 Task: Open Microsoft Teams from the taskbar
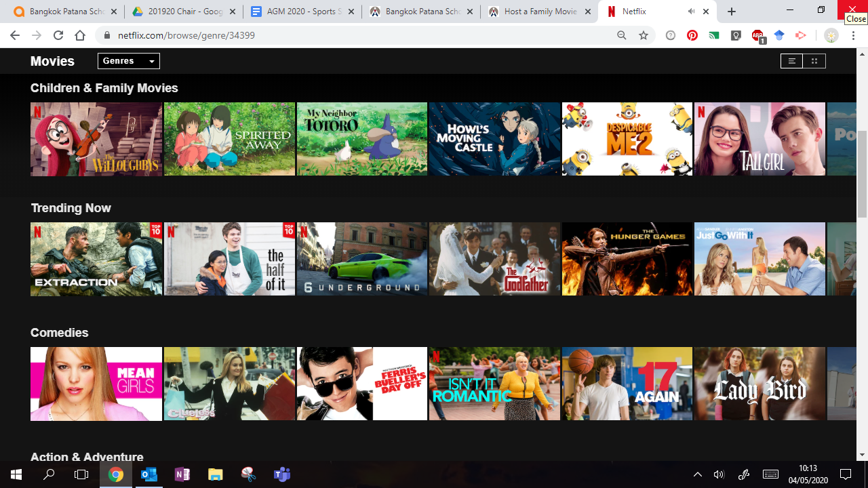[281, 474]
